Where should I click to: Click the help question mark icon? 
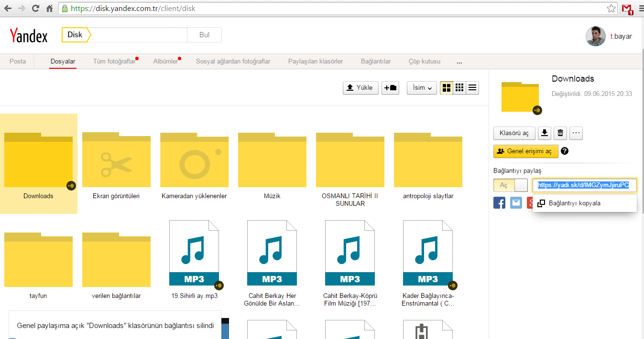(x=565, y=151)
